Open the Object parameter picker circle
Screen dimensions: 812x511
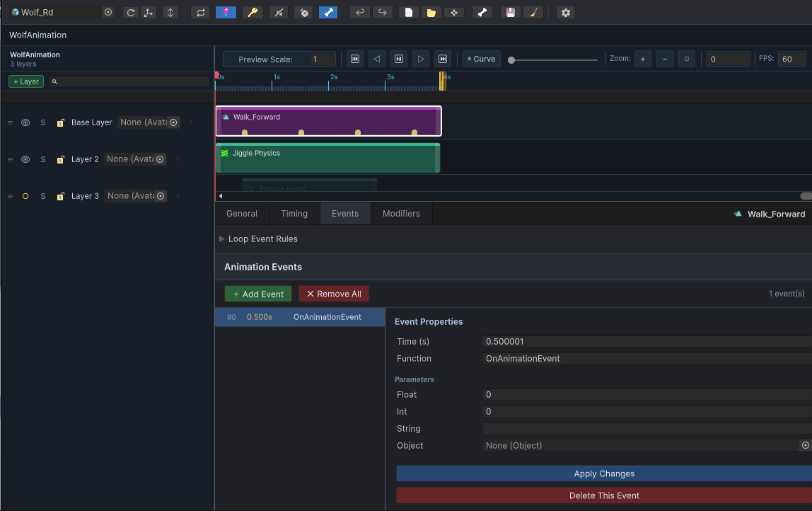tap(805, 446)
